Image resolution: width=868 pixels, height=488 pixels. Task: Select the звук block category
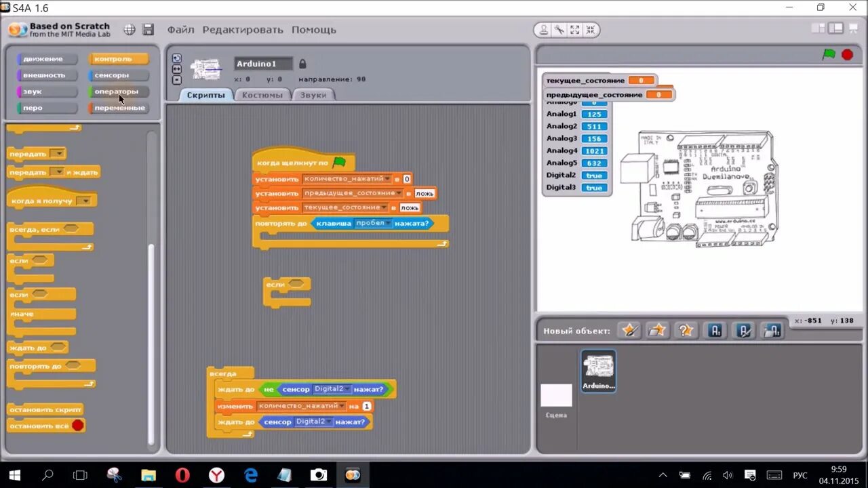tap(47, 91)
